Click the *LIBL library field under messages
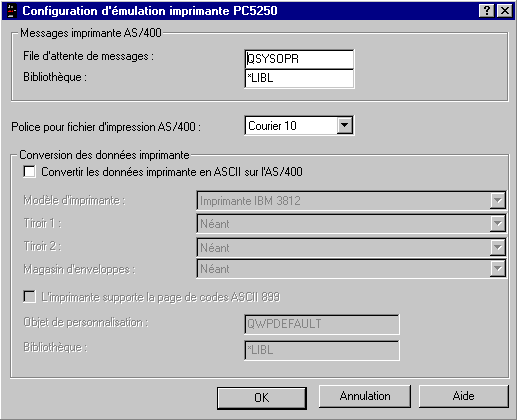This screenshot has height=420, width=517. pyautogui.click(x=299, y=78)
